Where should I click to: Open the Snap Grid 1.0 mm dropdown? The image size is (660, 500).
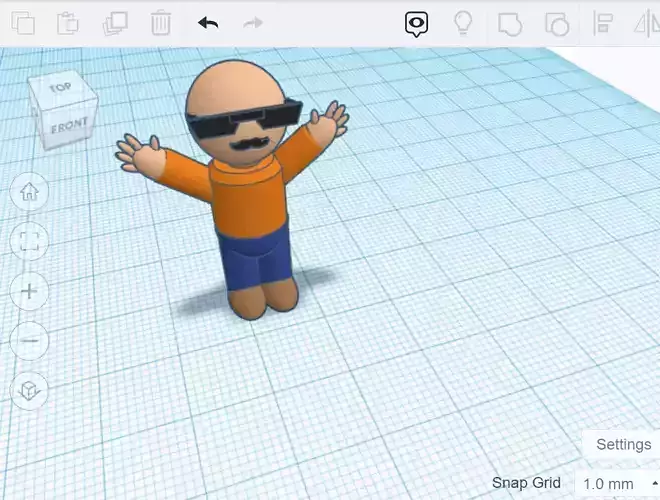[617, 484]
